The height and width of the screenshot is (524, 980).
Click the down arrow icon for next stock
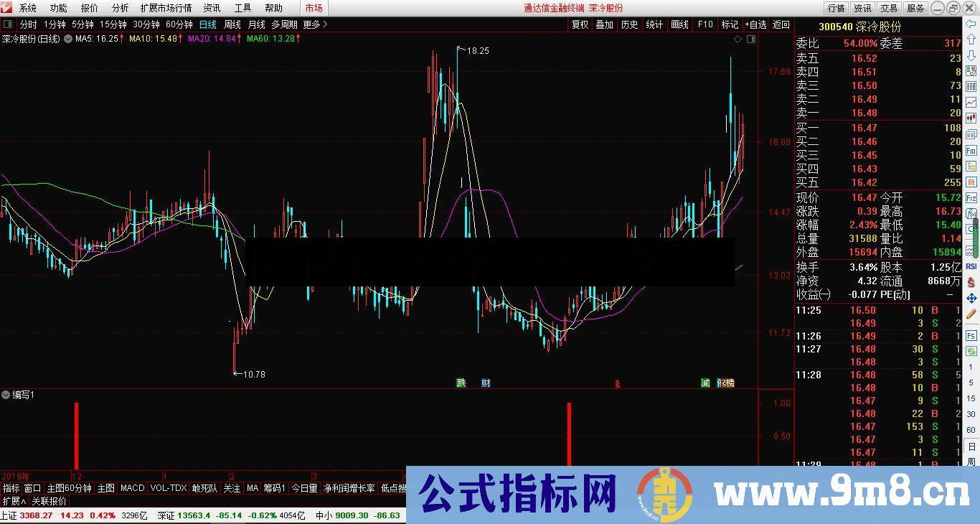(x=971, y=55)
